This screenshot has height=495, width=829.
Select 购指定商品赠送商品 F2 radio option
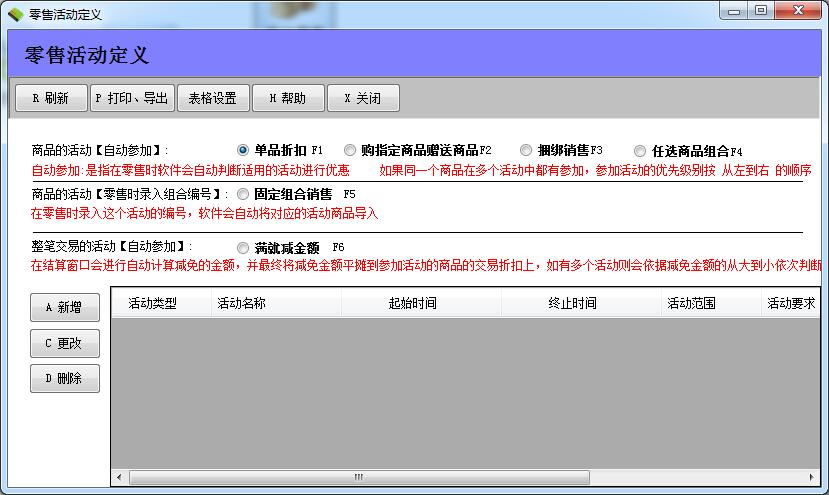(x=349, y=150)
